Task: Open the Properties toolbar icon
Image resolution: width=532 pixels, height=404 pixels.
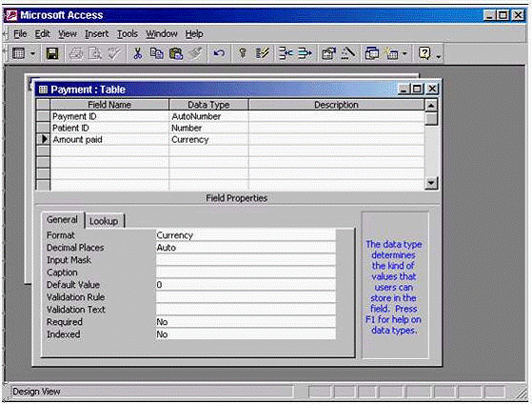Action: (x=328, y=53)
